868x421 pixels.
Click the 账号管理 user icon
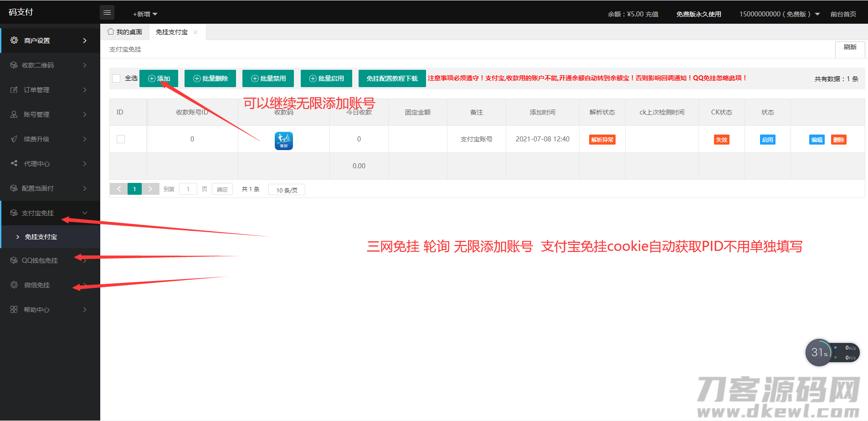[x=14, y=114]
